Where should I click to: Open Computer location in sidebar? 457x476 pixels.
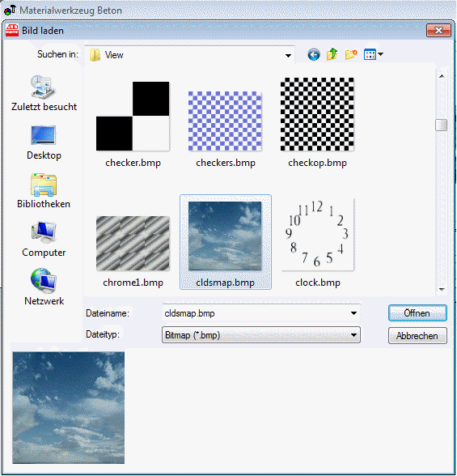coord(44,240)
